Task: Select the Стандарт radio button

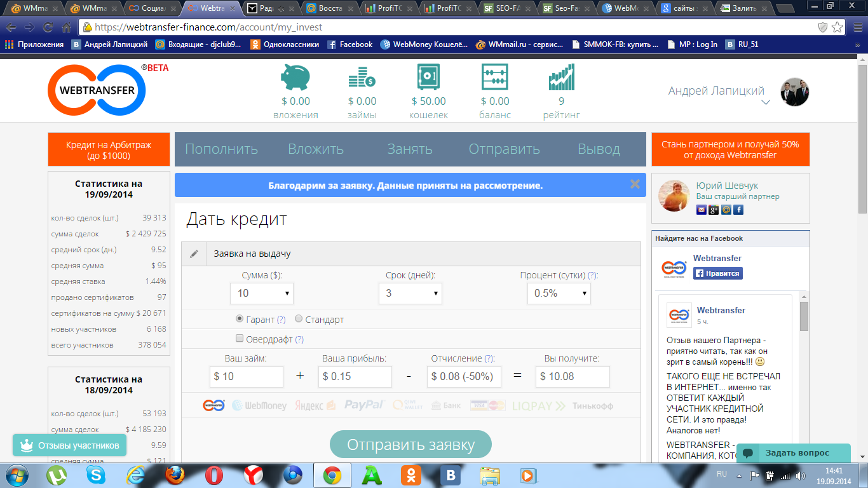Action: point(299,318)
